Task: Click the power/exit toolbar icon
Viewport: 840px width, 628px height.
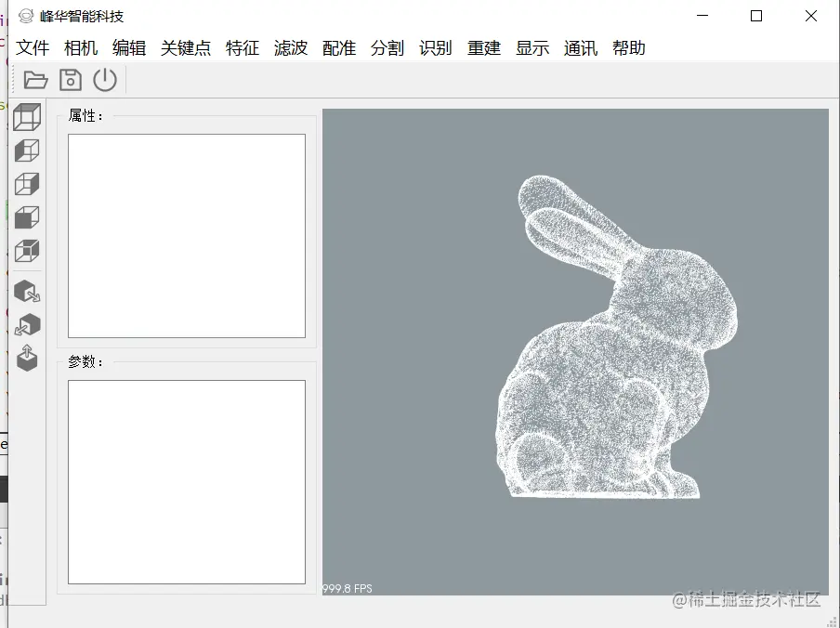Action: click(x=104, y=80)
